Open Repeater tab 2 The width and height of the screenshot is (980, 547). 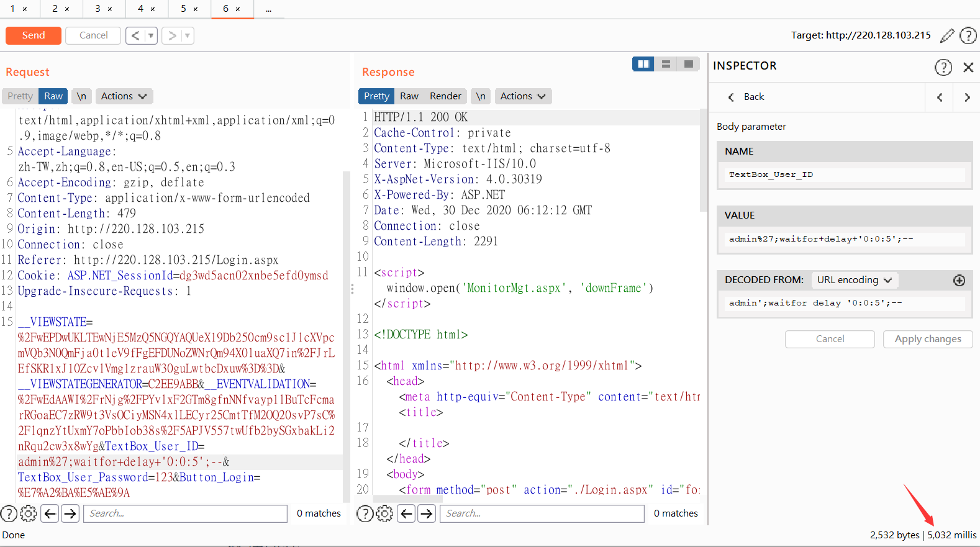pyautogui.click(x=55, y=9)
